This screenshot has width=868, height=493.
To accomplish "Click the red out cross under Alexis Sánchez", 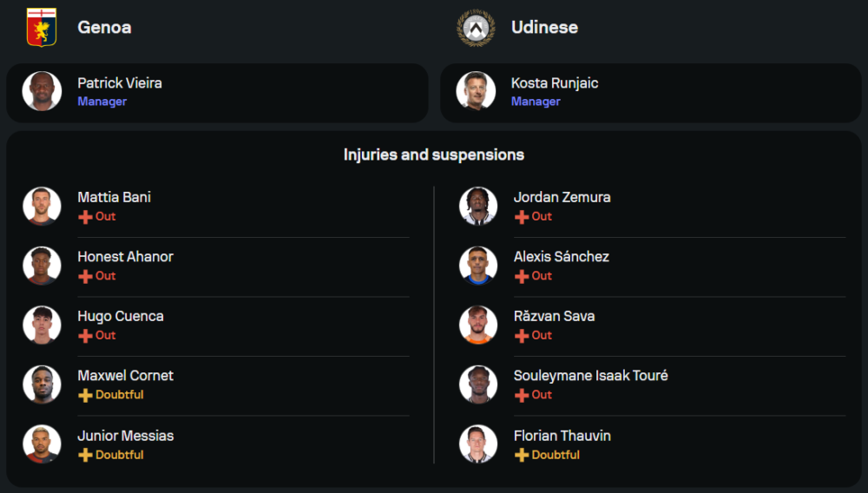I will 522,276.
